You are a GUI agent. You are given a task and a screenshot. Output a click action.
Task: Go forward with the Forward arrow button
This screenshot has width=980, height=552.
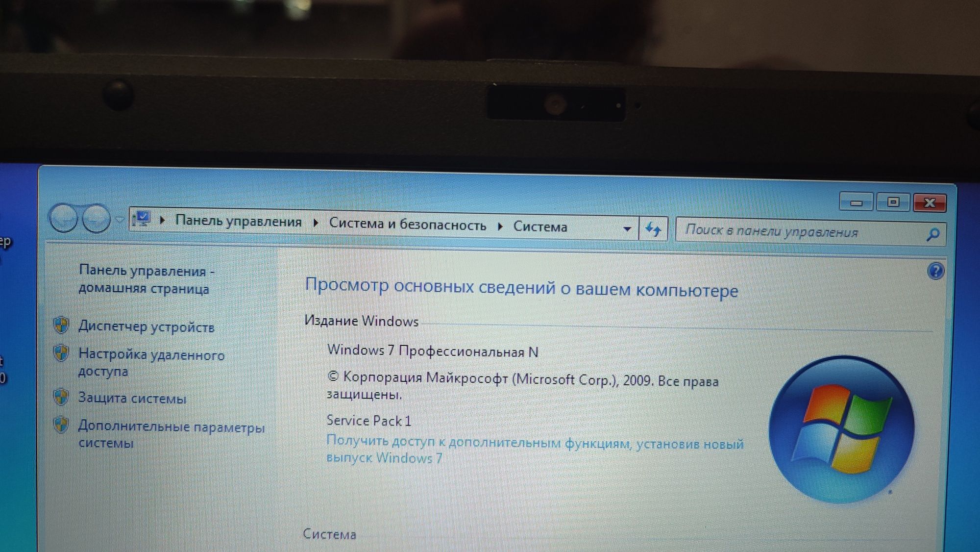[x=96, y=218]
